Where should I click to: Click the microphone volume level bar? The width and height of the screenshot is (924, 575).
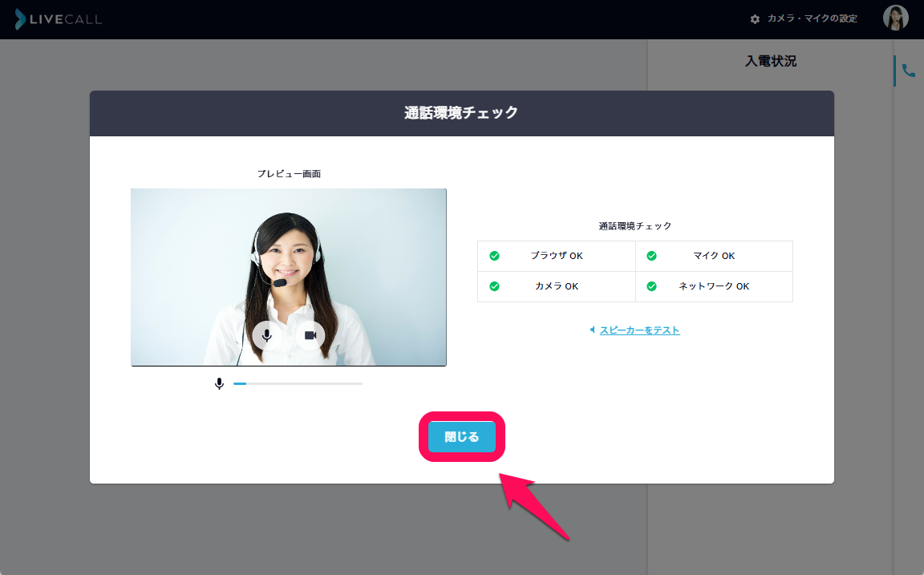[298, 383]
